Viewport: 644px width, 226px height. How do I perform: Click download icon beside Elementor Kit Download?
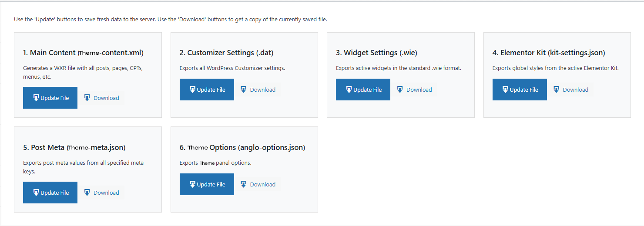[557, 90]
